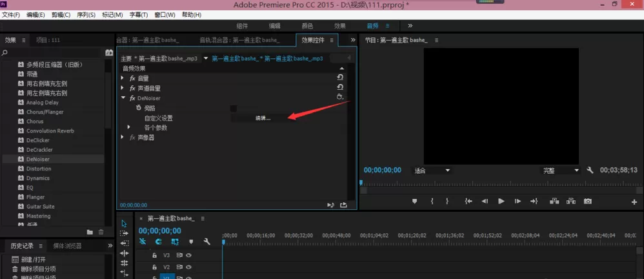Select the Selection arrow tool
This screenshot has width=644, height=279.
click(x=124, y=223)
